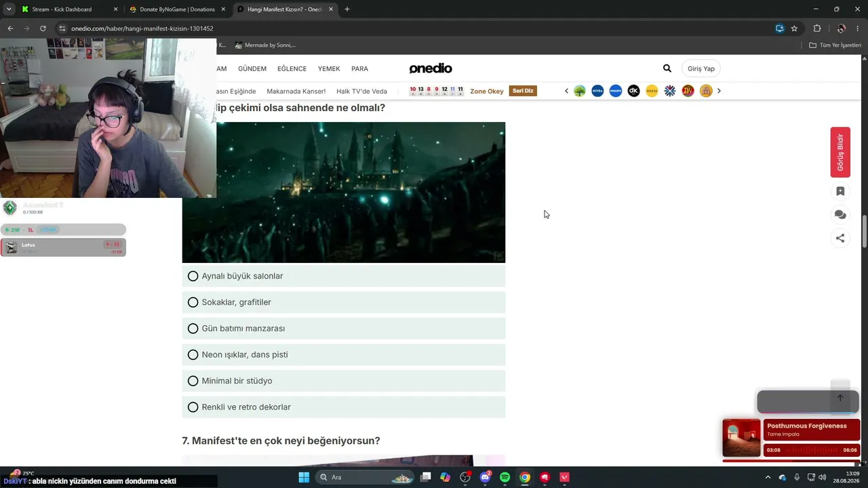Click the page's vertical scrollbar thumb
Screen dimensions: 868x488
(864, 232)
